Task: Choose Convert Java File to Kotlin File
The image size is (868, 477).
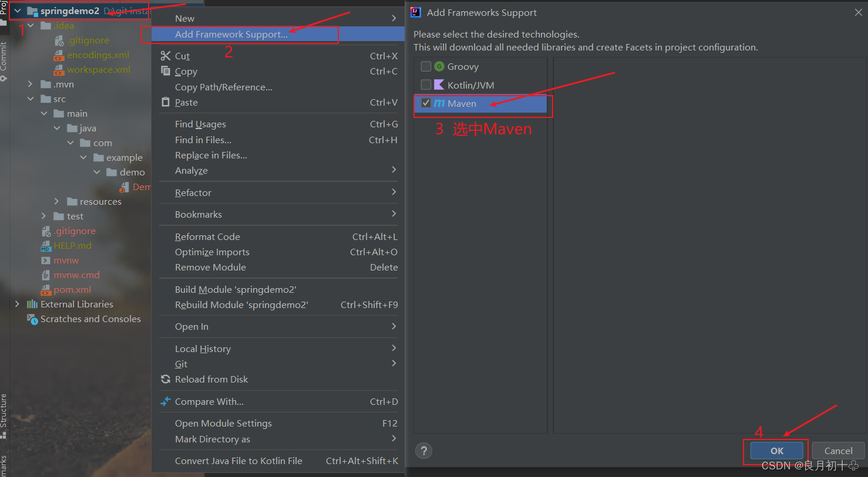Action: point(278,461)
